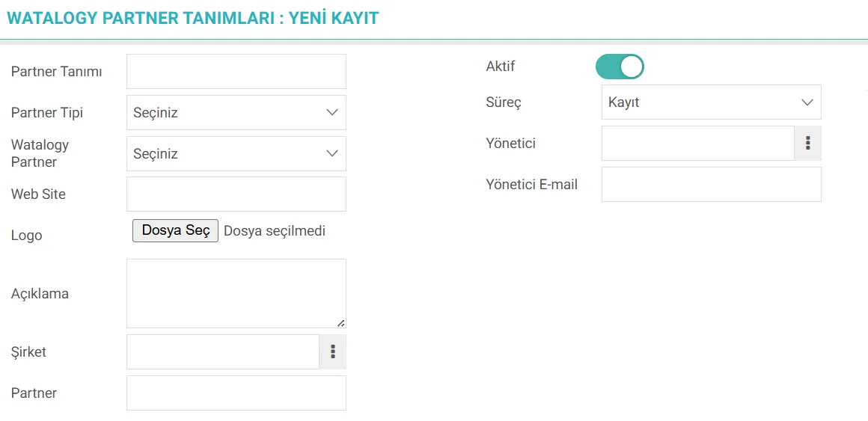Click into the Web Site field

click(236, 194)
